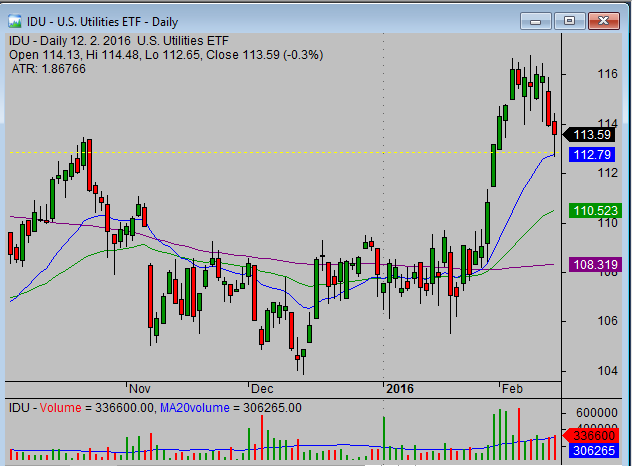The image size is (633, 466).
Task: Click the purple 108.319 moving average label
Action: 593,264
